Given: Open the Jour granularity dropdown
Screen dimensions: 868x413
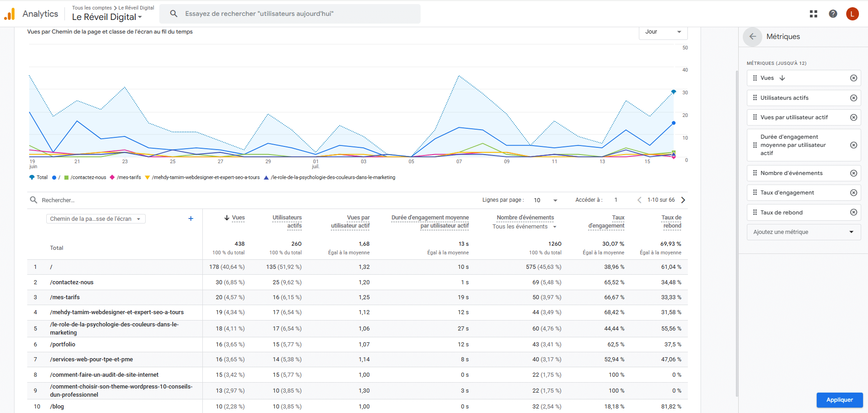Looking at the screenshot, I should pos(663,32).
